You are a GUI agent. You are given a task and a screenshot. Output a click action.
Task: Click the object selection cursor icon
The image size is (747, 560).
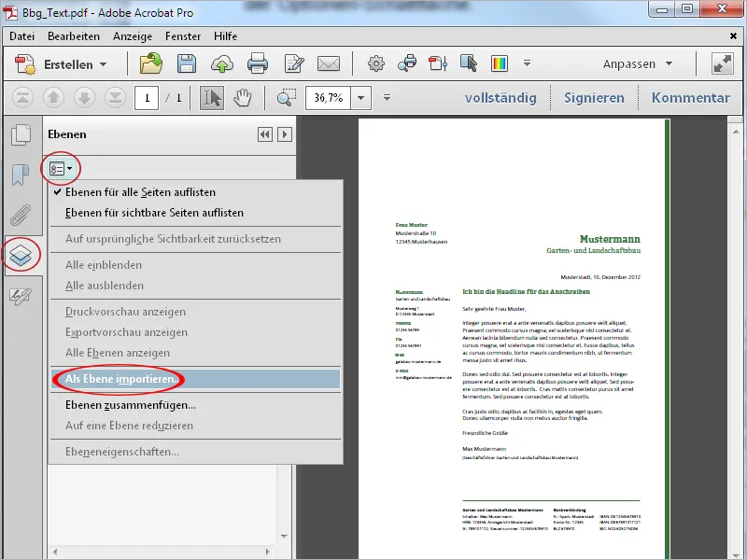tap(469, 63)
